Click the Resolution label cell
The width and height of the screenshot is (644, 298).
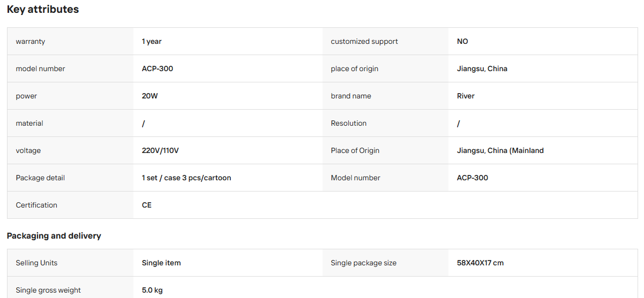pyautogui.click(x=385, y=123)
